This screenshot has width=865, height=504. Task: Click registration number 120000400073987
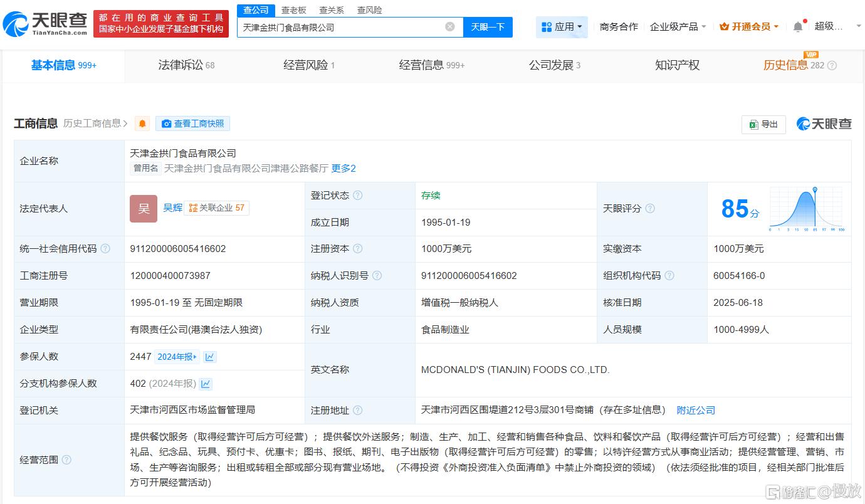coord(170,276)
